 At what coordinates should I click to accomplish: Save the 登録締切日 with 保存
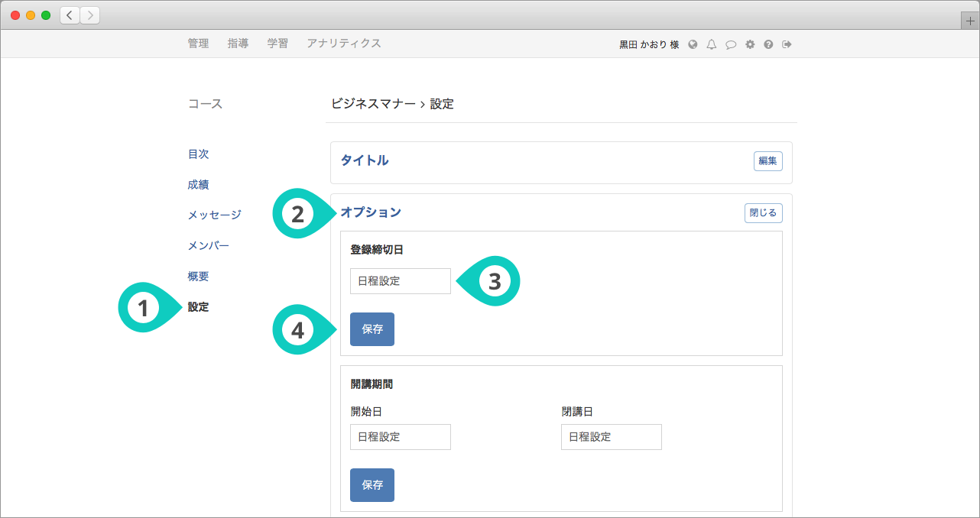(372, 329)
